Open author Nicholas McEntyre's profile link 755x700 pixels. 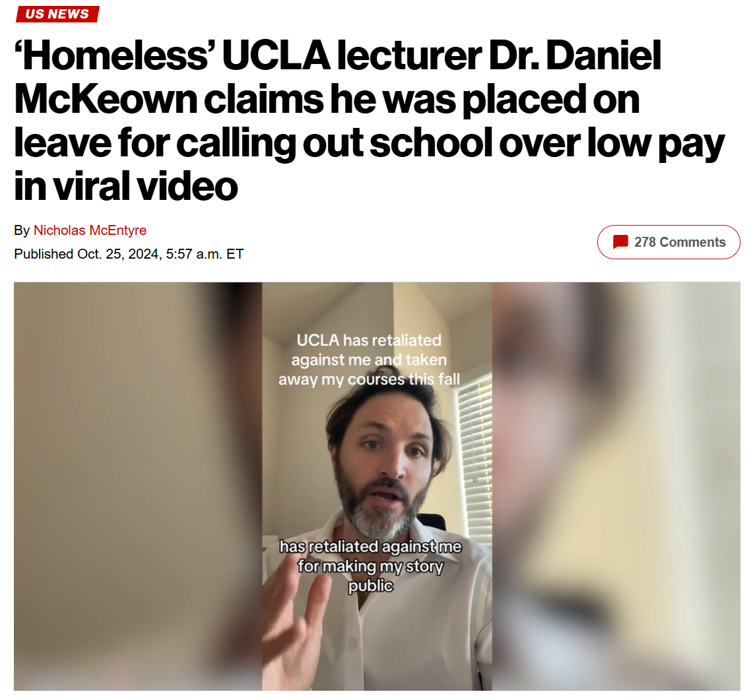[x=90, y=230]
